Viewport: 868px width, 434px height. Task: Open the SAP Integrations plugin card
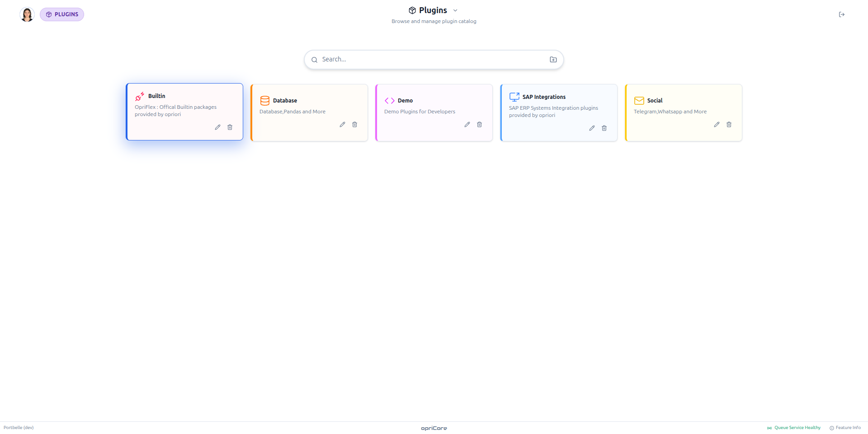[559, 113]
